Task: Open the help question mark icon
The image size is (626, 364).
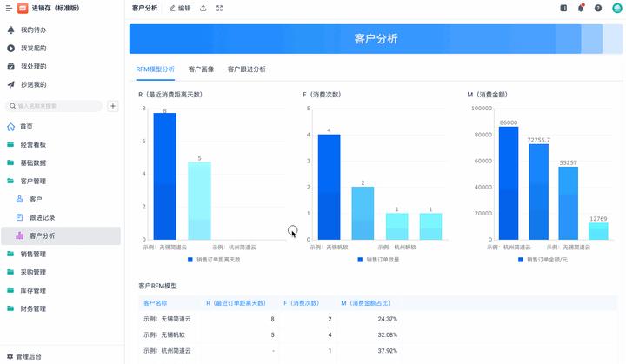Action: point(598,8)
